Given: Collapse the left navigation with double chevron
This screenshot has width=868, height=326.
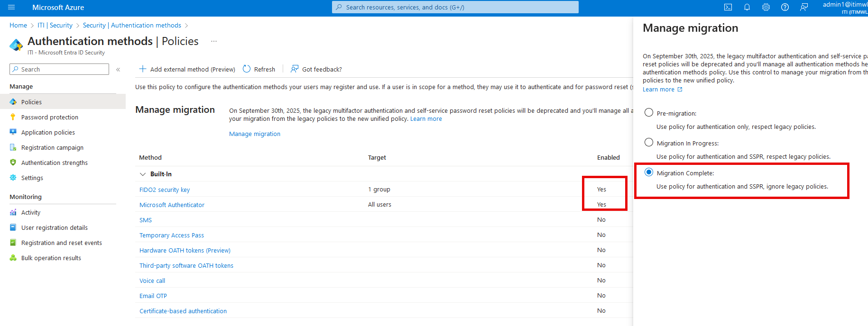Looking at the screenshot, I should pos(118,70).
